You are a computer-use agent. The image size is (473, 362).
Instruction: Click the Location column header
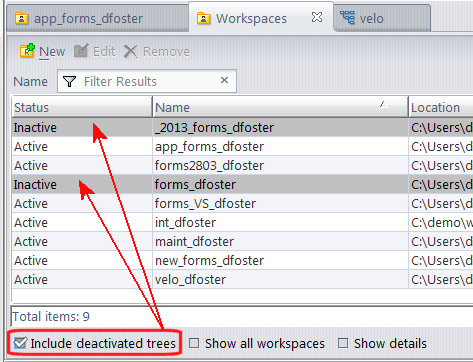441,107
